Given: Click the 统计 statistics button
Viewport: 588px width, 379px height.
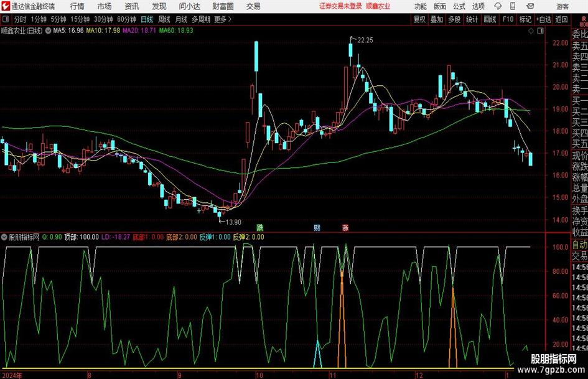Looking at the screenshot, I should tap(472, 19).
